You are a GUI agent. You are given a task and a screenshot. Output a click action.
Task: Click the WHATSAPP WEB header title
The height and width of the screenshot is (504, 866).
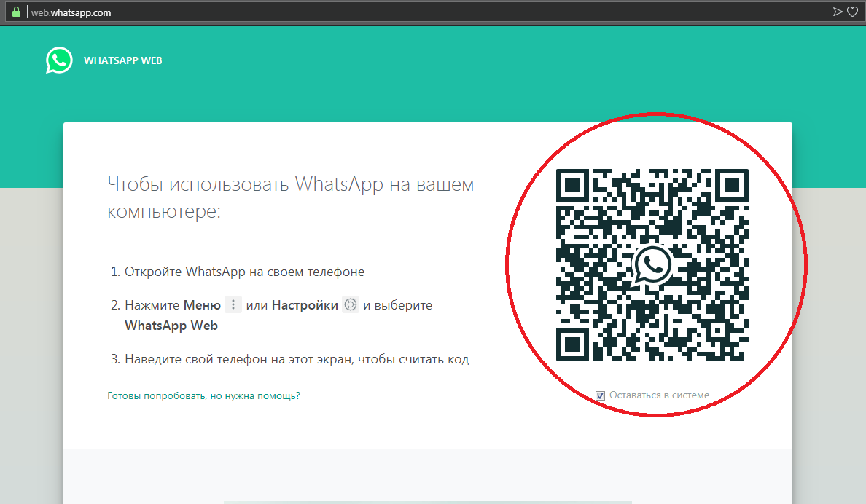coord(123,60)
